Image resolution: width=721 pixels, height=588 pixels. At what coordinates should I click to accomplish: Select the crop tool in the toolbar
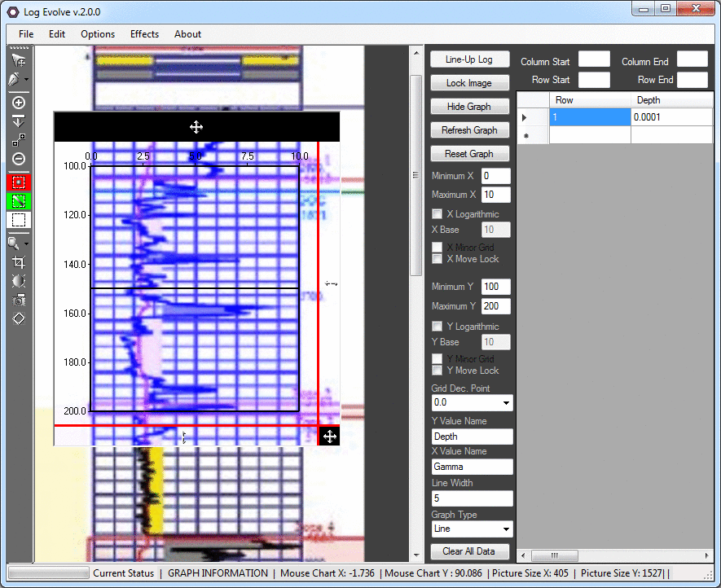tap(19, 262)
